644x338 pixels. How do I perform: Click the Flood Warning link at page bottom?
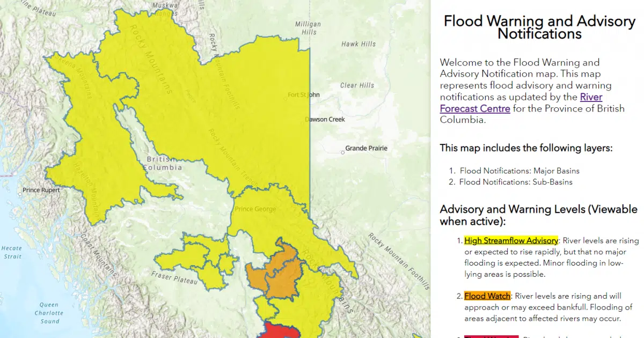click(491, 336)
